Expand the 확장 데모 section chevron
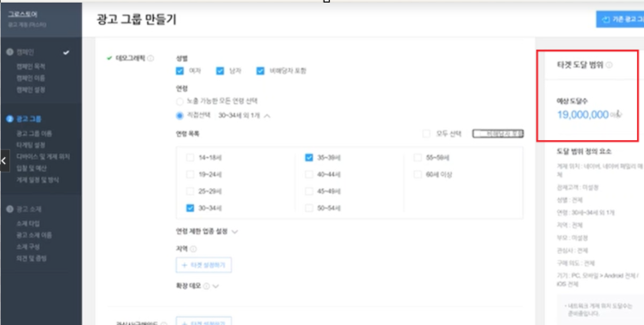This screenshot has height=325, width=644. click(215, 286)
